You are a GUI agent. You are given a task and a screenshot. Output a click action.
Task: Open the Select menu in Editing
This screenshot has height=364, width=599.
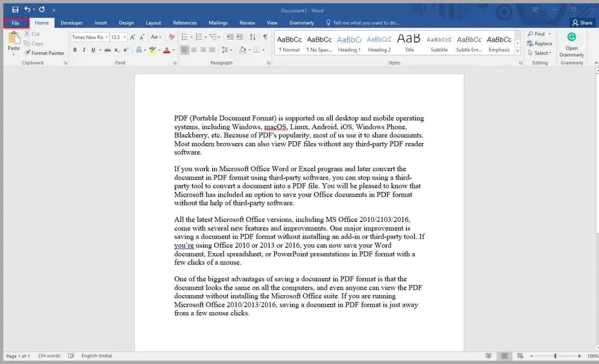pyautogui.click(x=540, y=53)
